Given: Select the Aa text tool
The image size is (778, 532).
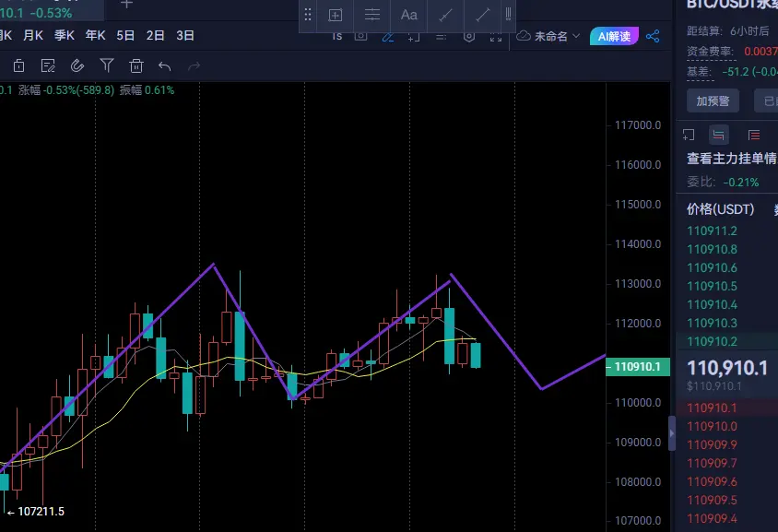Looking at the screenshot, I should 409,15.
